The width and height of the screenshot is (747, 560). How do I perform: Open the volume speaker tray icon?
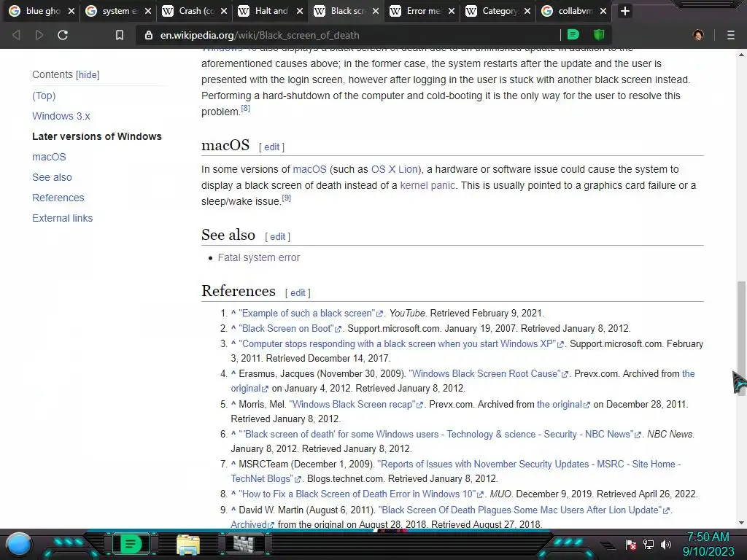tap(665, 545)
